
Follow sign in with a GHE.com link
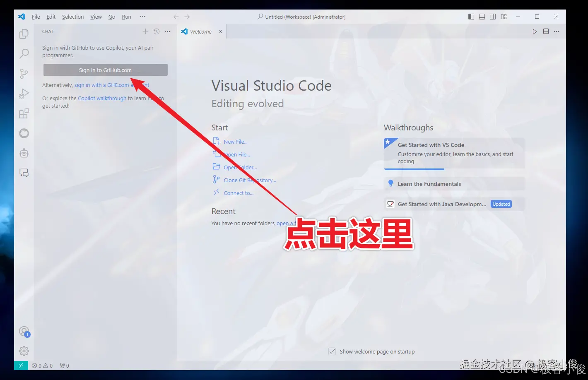click(112, 85)
